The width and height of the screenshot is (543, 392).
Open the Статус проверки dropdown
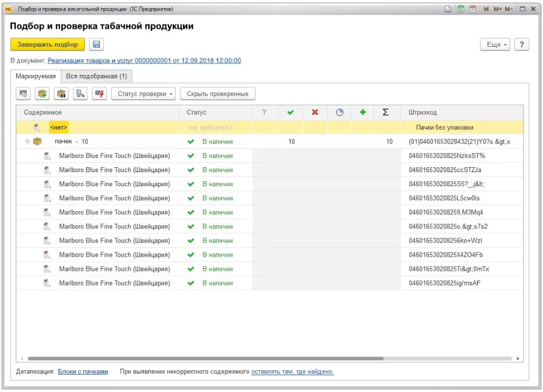(x=143, y=94)
